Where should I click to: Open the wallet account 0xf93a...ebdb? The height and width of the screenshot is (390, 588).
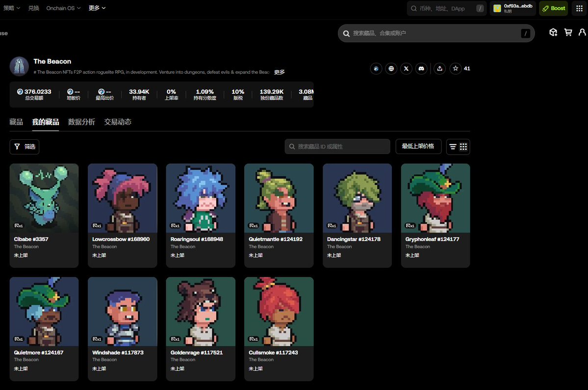513,8
